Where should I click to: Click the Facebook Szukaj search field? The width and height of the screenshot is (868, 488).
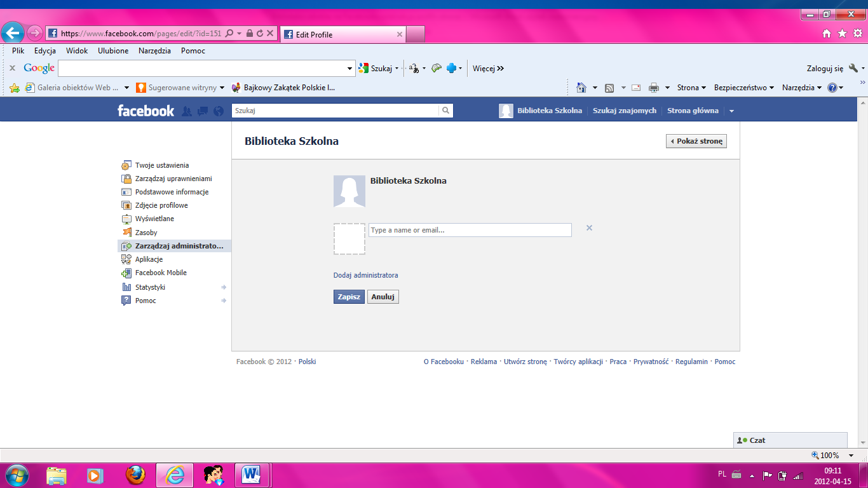pyautogui.click(x=336, y=111)
